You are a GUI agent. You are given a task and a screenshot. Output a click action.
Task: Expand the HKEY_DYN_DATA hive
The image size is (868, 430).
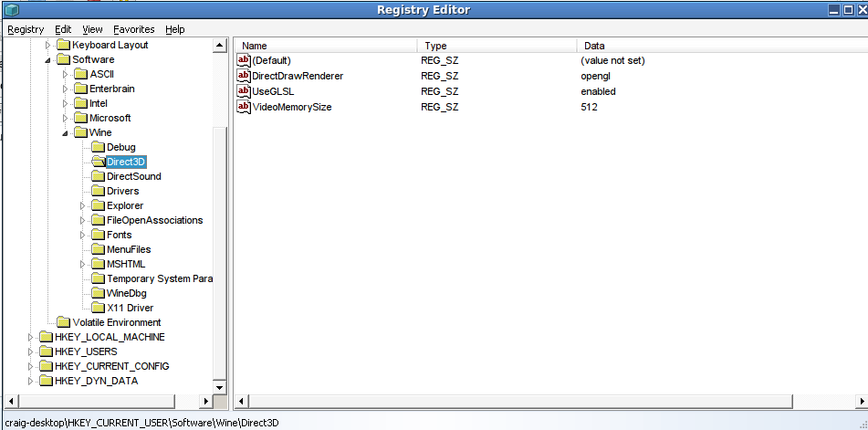30,381
